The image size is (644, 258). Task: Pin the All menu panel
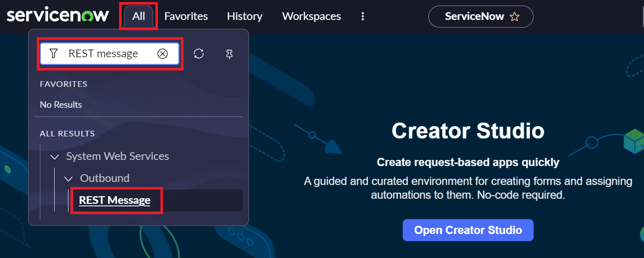point(229,54)
